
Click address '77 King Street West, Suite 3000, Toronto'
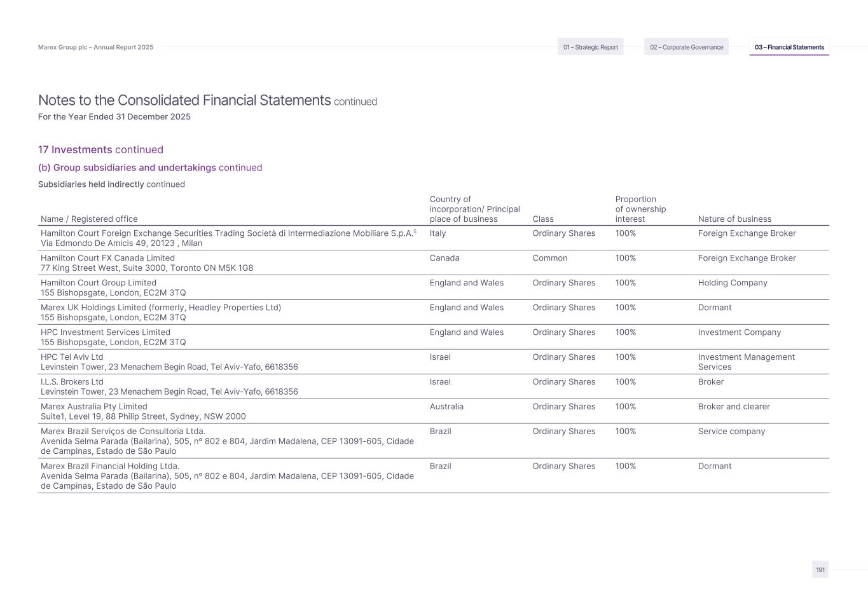pos(147,268)
